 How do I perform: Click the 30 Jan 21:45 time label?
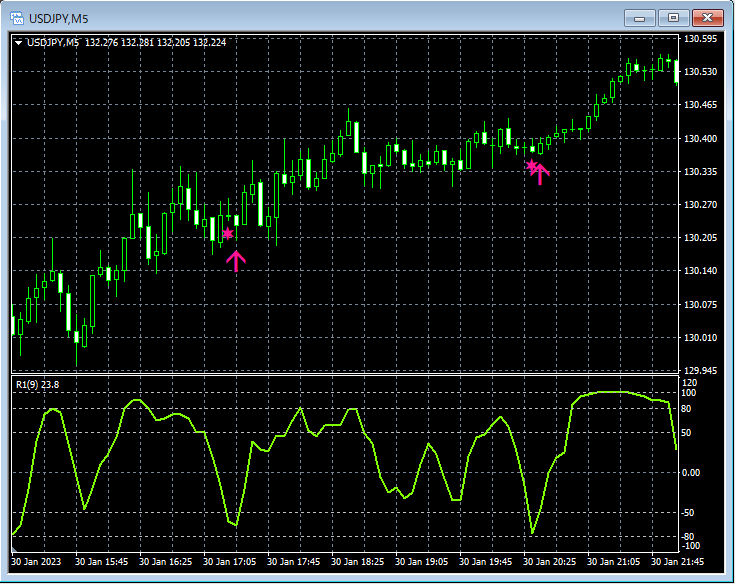pyautogui.click(x=677, y=561)
